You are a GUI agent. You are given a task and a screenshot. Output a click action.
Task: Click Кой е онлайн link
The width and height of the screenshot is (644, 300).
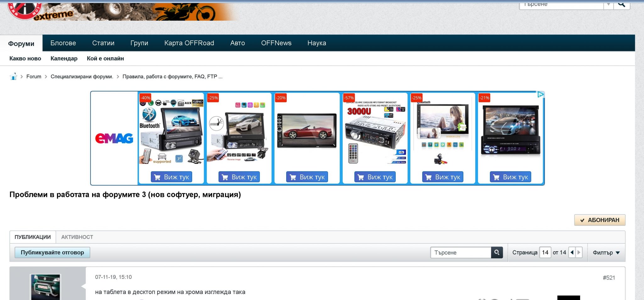[105, 58]
